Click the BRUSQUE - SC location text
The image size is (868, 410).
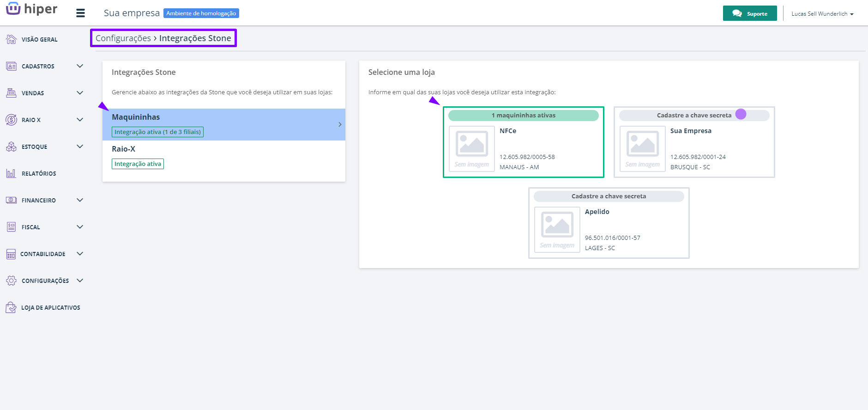(690, 167)
